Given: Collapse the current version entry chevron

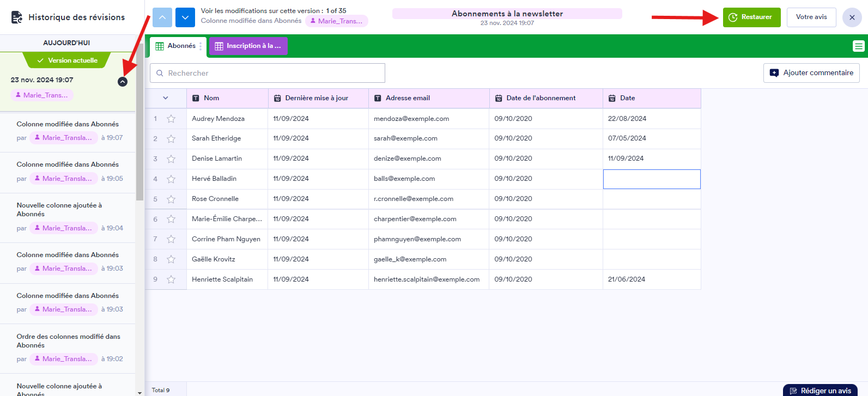Looking at the screenshot, I should pos(123,82).
